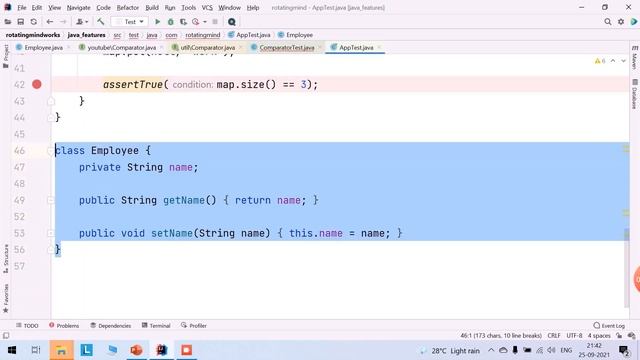Open the Tools menu

coord(188,7)
